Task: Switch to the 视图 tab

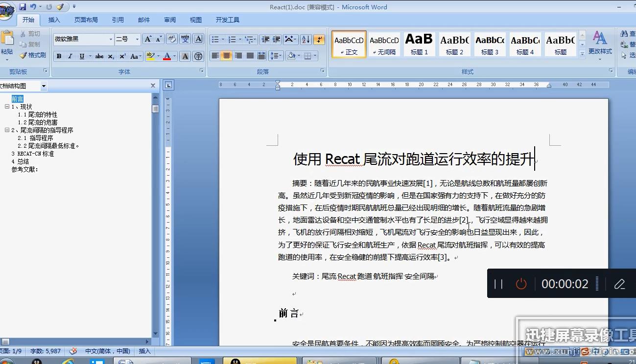Action: tap(196, 20)
